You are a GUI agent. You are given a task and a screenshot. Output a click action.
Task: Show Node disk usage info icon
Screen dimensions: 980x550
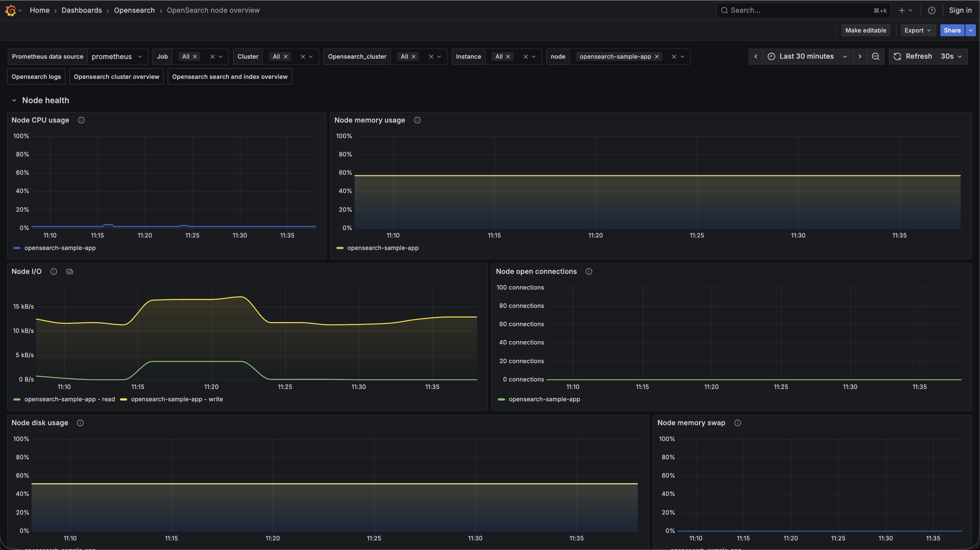80,423
